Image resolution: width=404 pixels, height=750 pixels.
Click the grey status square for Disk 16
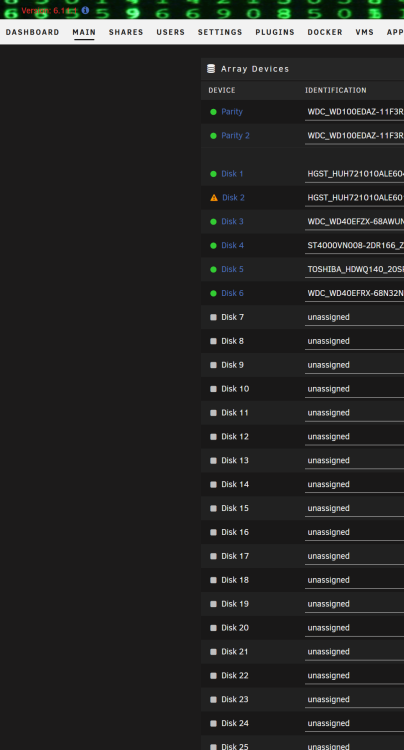pos(213,532)
